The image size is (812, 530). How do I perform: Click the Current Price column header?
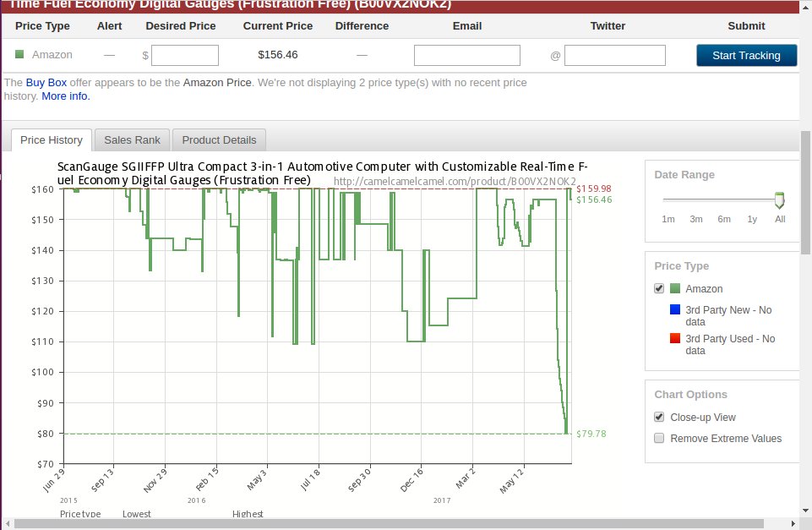click(278, 26)
